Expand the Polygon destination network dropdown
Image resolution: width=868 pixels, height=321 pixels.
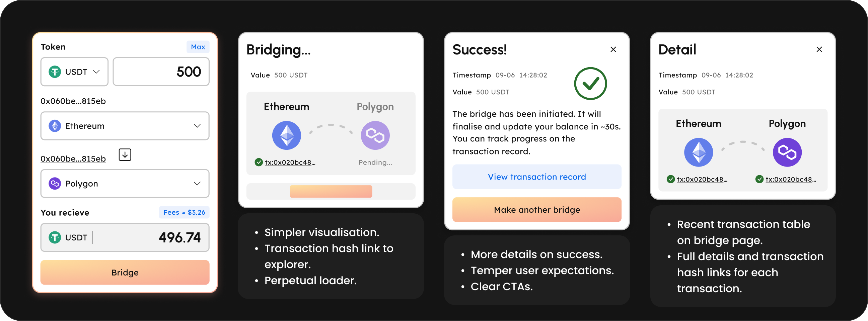125,183
